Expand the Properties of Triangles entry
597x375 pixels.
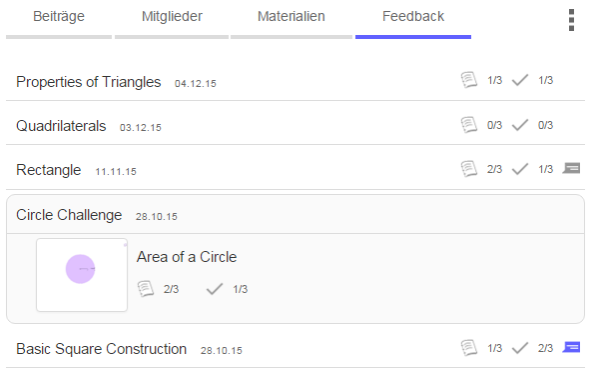click(x=295, y=81)
